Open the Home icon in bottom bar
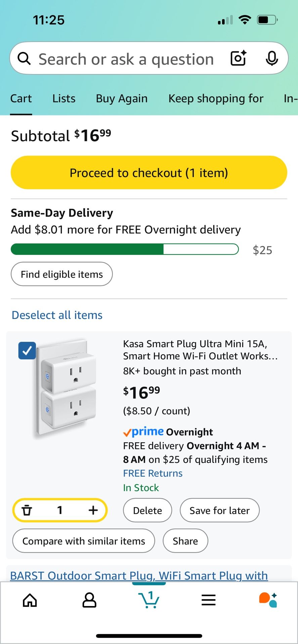This screenshot has height=644, width=298. pyautogui.click(x=30, y=600)
